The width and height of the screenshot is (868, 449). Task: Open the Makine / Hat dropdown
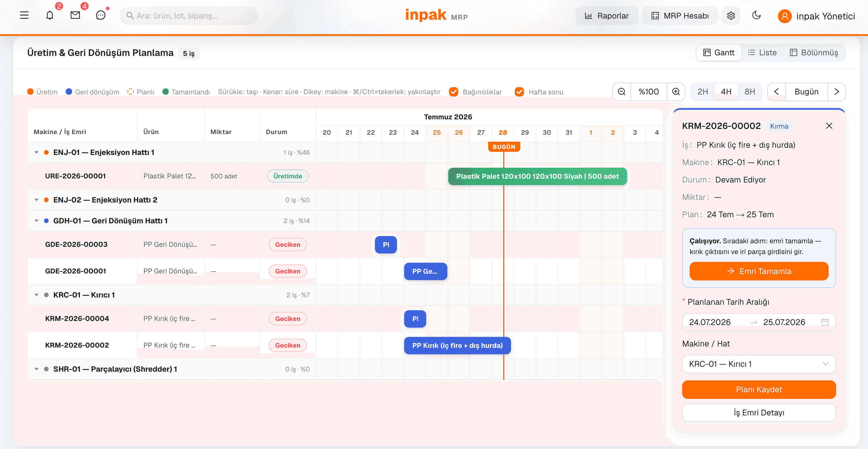759,364
